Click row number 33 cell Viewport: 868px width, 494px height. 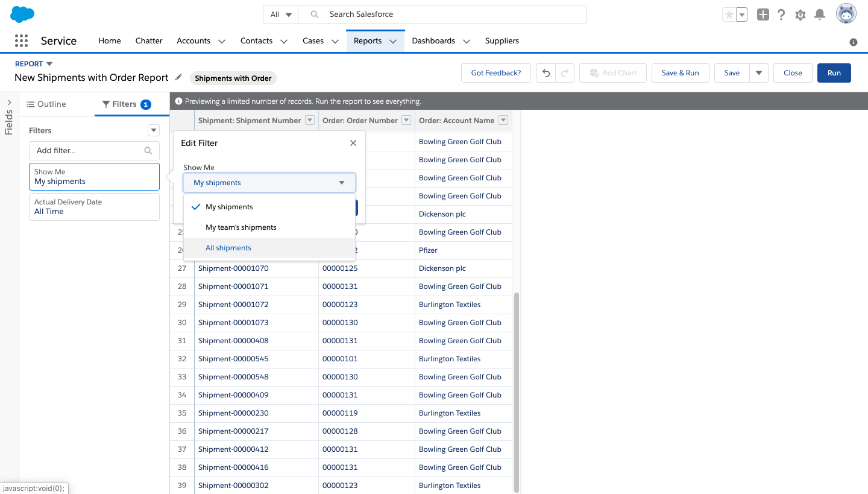[182, 377]
